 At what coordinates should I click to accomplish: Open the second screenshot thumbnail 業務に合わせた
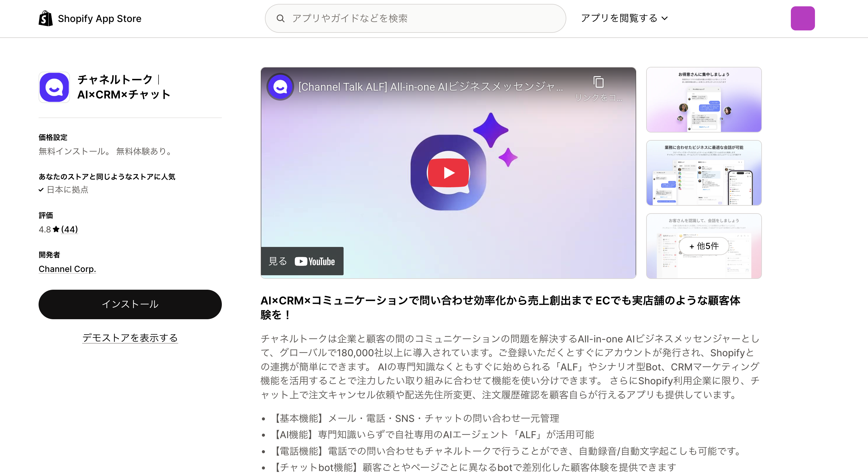(703, 173)
